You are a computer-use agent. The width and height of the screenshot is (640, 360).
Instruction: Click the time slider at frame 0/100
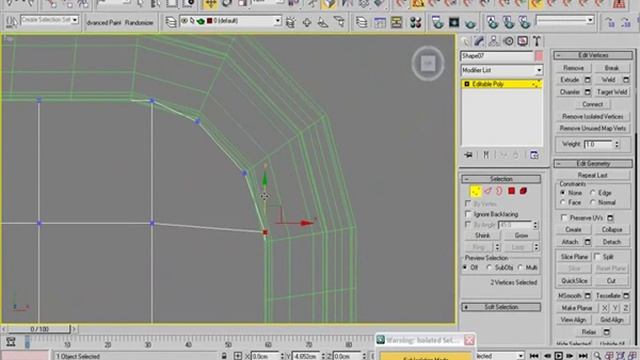39,329
